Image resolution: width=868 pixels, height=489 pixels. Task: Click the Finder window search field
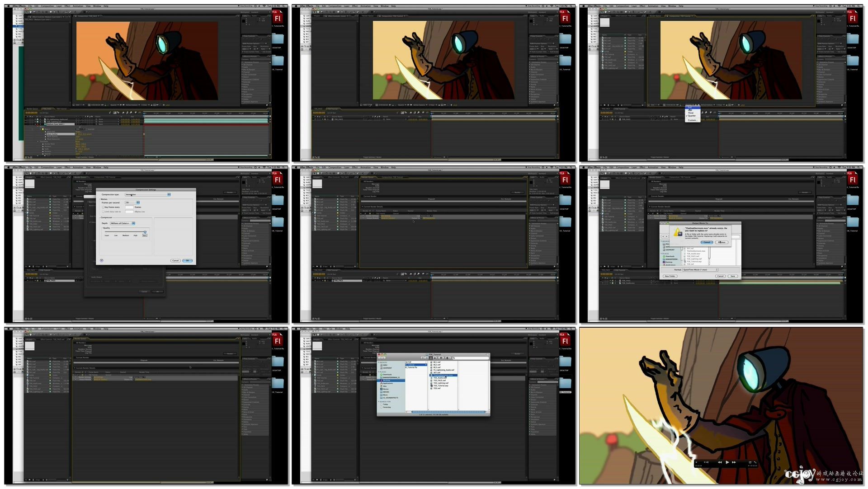tap(471, 358)
